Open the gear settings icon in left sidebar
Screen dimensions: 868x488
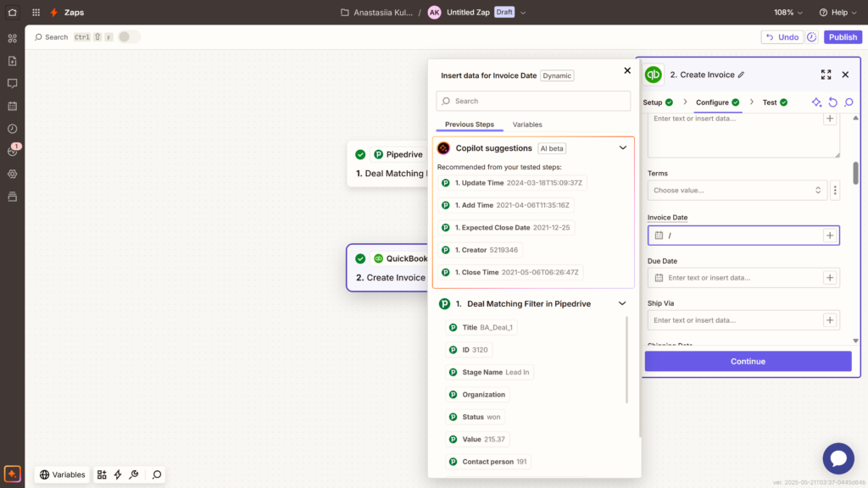[x=12, y=174]
